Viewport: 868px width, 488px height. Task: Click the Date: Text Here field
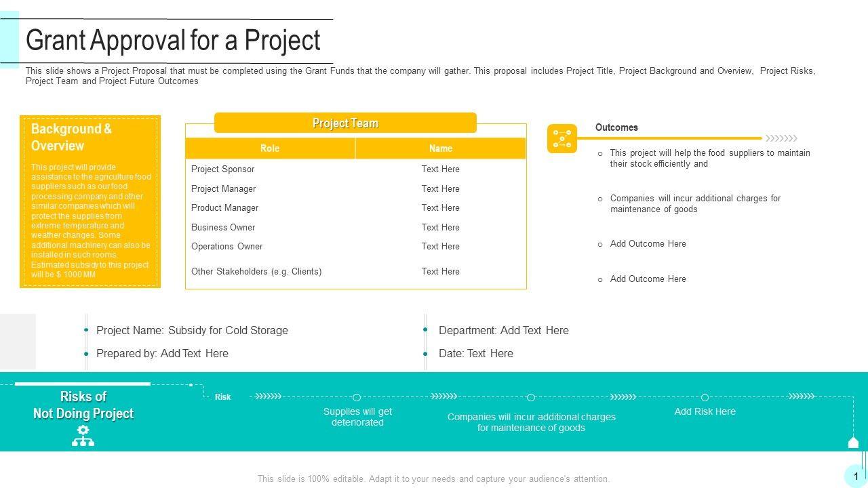tap(475, 354)
